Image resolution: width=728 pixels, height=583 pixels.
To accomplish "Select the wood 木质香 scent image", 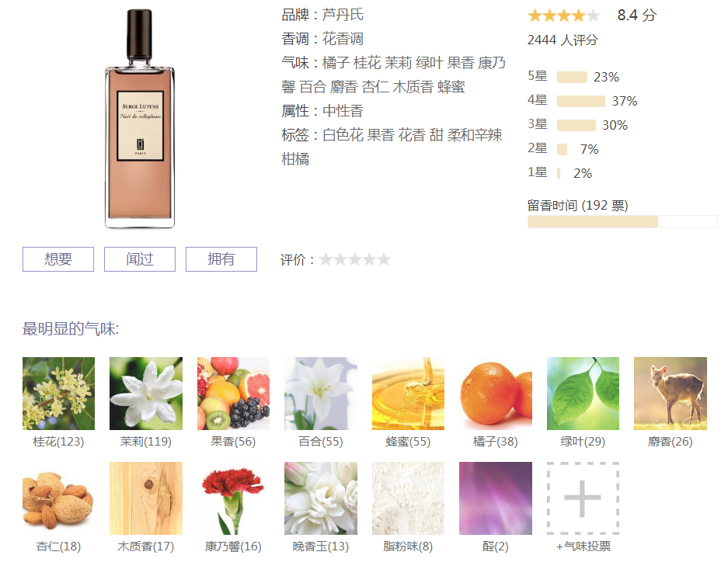I will (146, 498).
